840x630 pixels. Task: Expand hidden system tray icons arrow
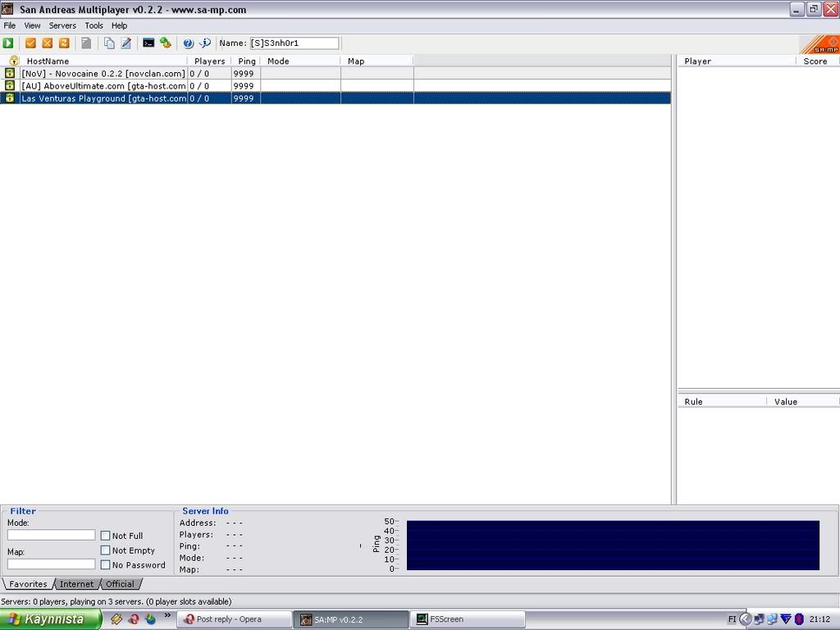(x=745, y=619)
